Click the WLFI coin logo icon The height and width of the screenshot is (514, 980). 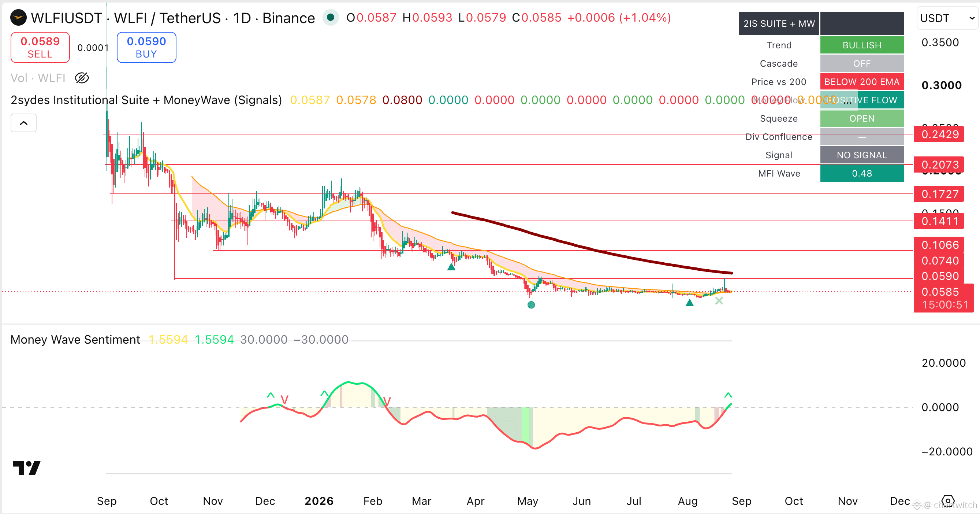point(18,18)
